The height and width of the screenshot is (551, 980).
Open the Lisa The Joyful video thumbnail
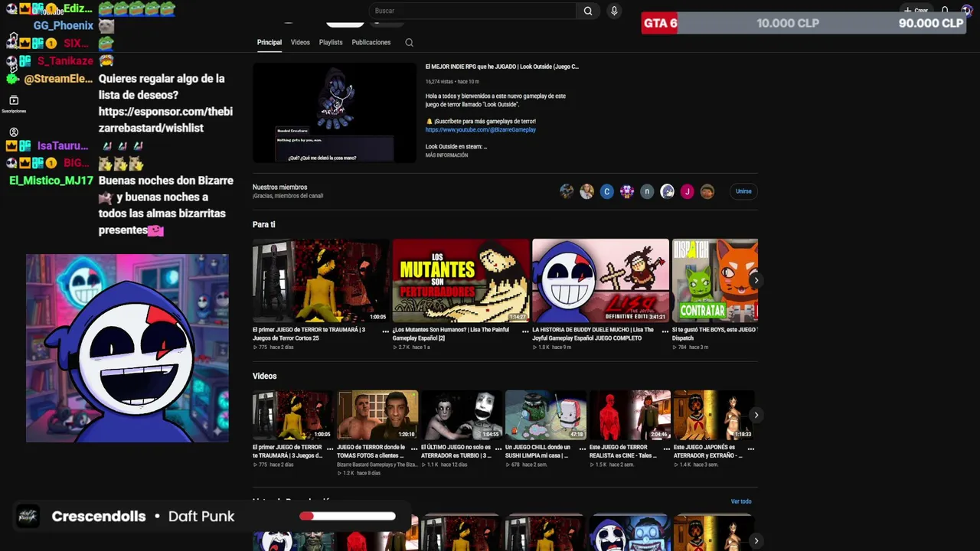600,280
